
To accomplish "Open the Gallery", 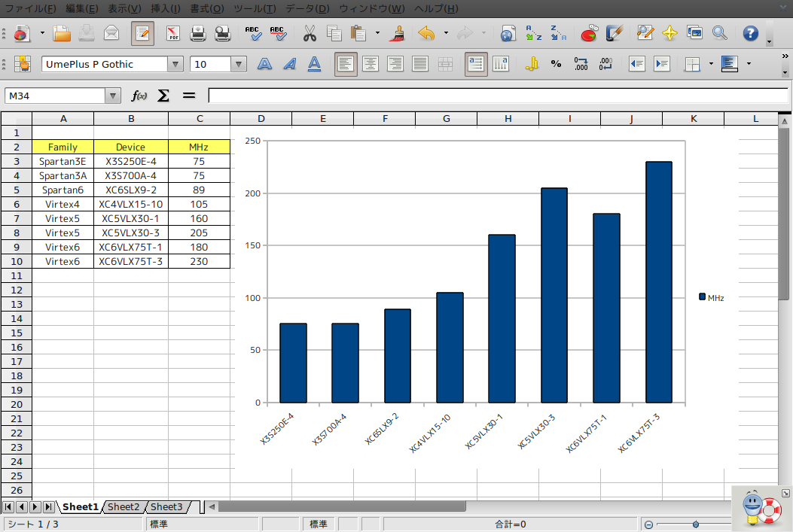I will [694, 34].
